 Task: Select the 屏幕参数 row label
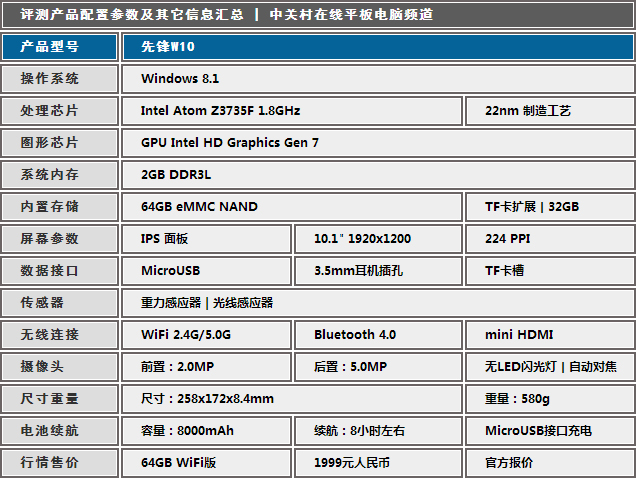[x=60, y=239]
